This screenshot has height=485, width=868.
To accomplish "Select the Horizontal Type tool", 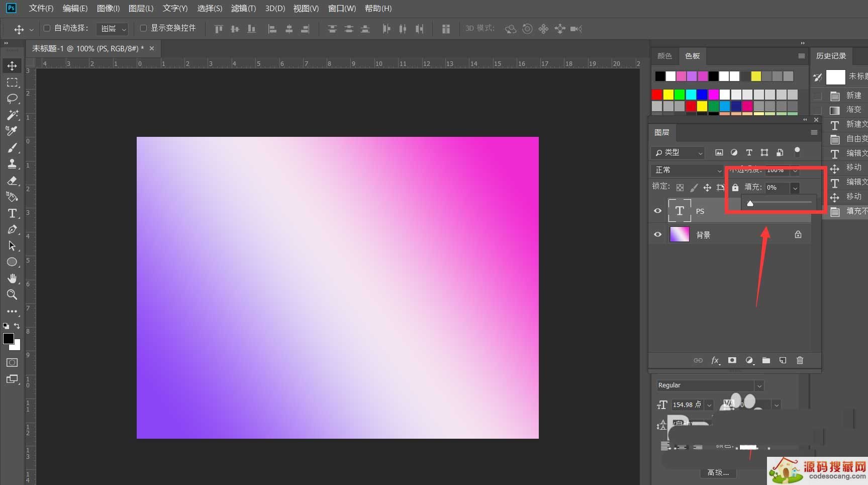I will pyautogui.click(x=12, y=213).
